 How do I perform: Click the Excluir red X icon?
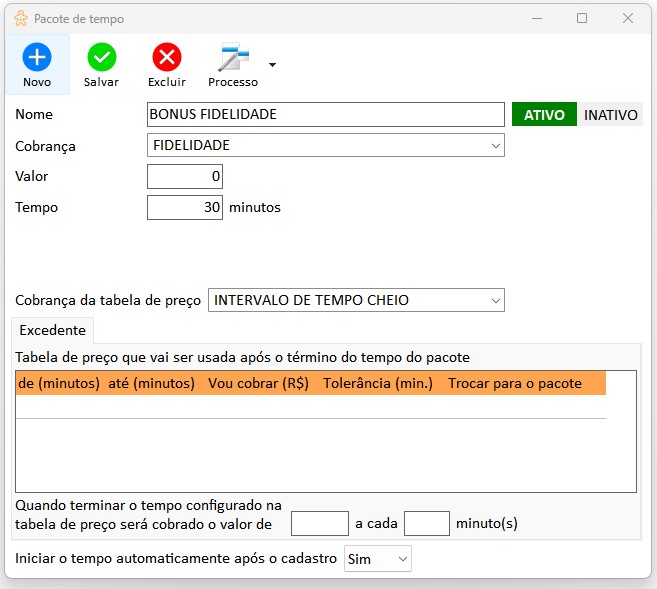pyautogui.click(x=166, y=57)
